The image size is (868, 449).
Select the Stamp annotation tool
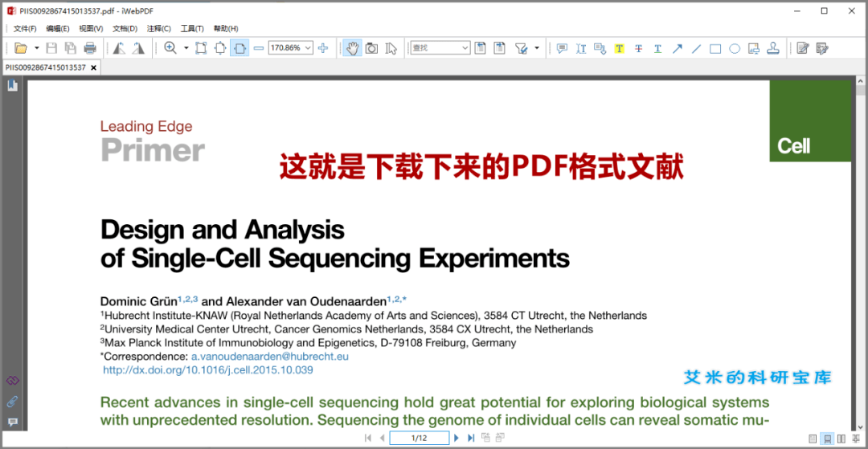click(x=773, y=48)
